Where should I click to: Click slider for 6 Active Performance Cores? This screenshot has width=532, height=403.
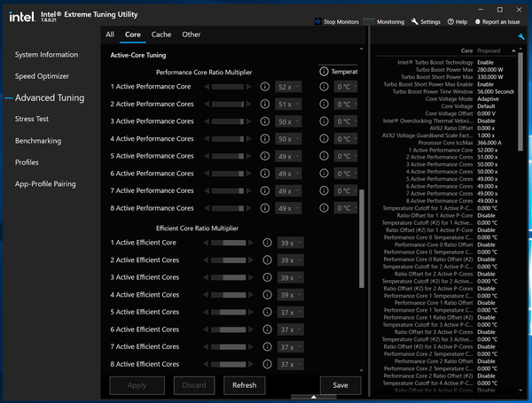(x=228, y=174)
